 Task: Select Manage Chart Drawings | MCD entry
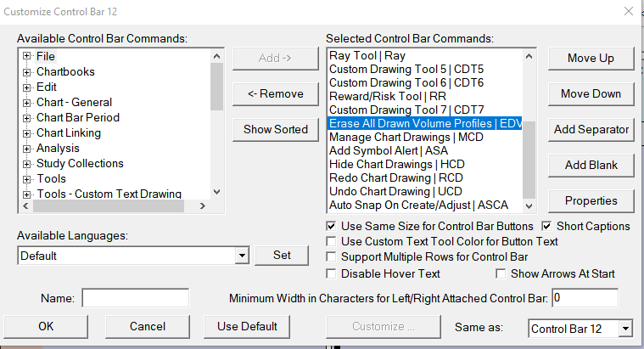coord(394,137)
